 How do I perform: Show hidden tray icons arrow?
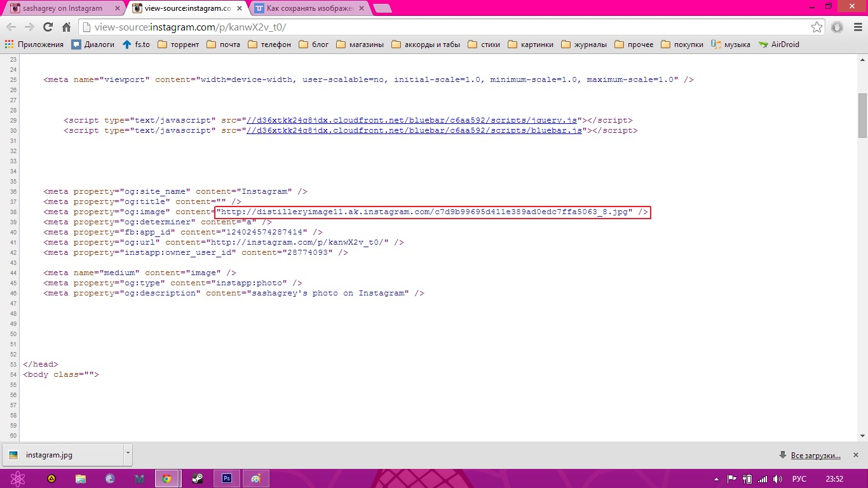(x=717, y=478)
